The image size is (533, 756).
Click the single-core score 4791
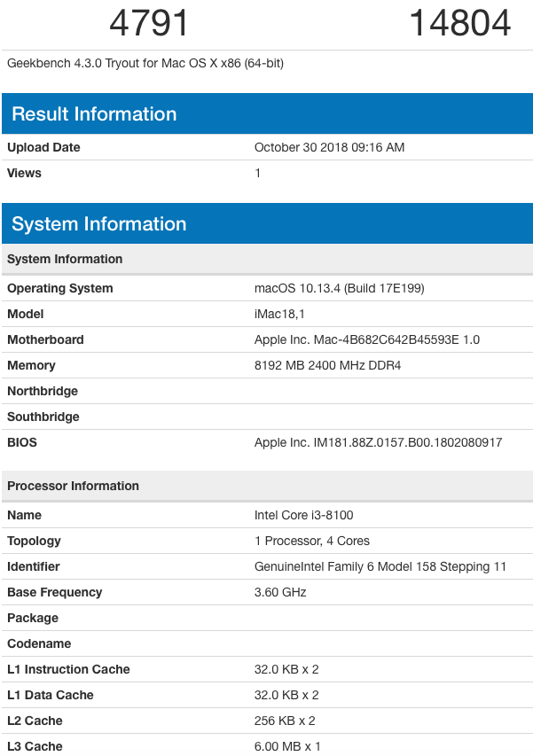pos(149,24)
